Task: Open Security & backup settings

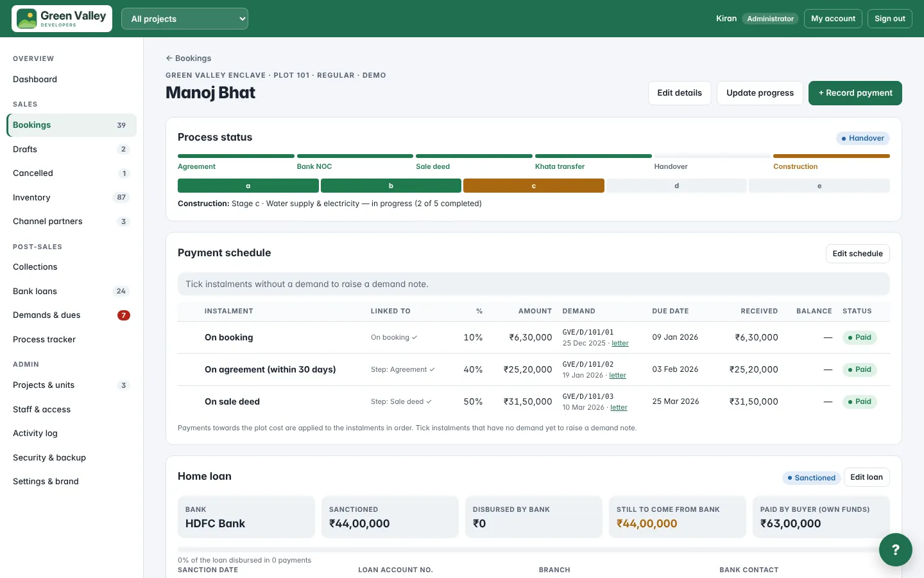Action: 71,458
